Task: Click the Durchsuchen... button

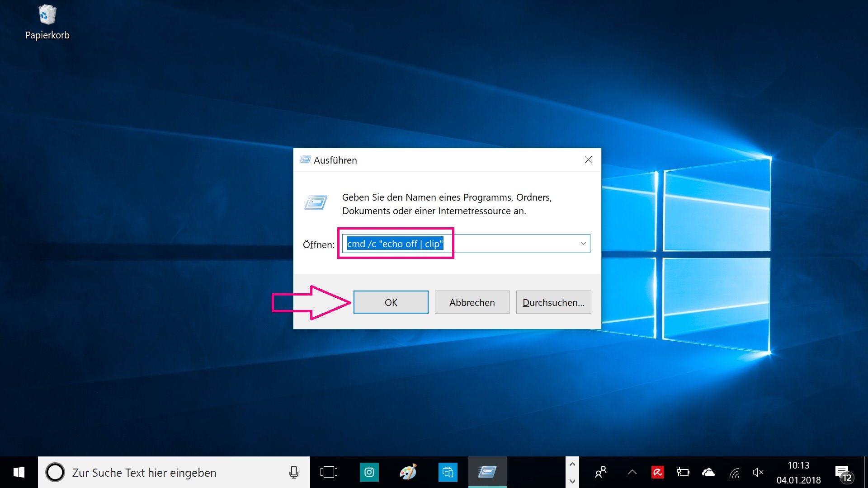Action: 553,302
